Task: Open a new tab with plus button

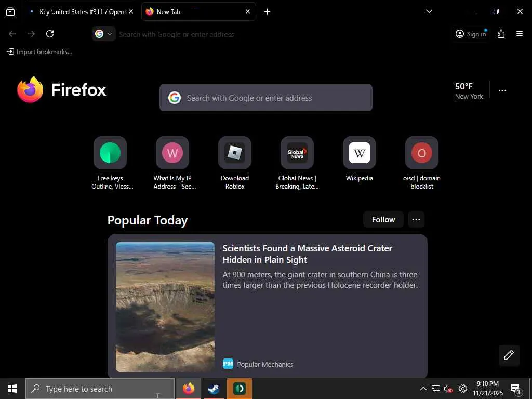Action: tap(268, 12)
